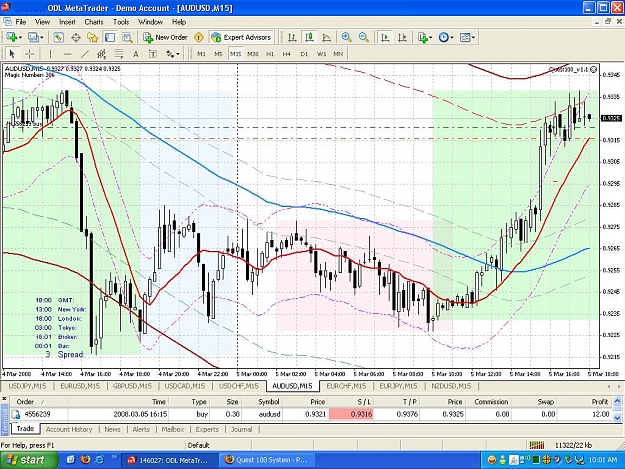Screen dimensions: 625x469
Task: Draw a horizontal line tool
Action: (x=67, y=54)
